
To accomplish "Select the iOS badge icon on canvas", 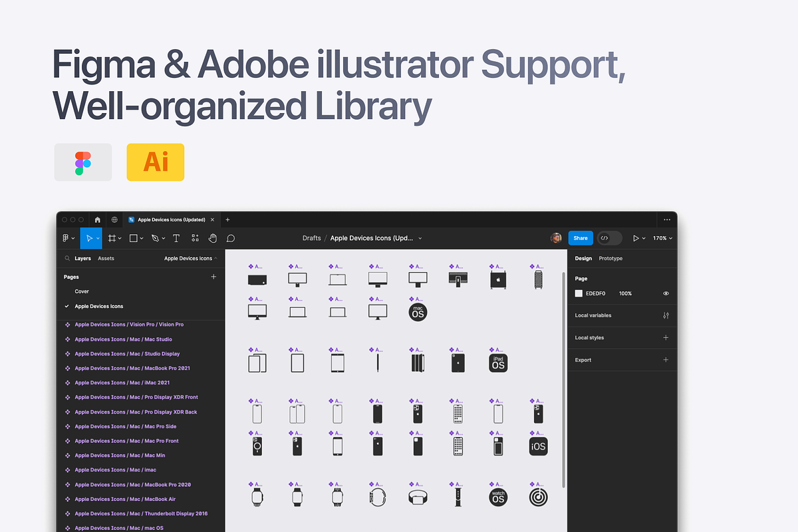I will click(x=539, y=446).
